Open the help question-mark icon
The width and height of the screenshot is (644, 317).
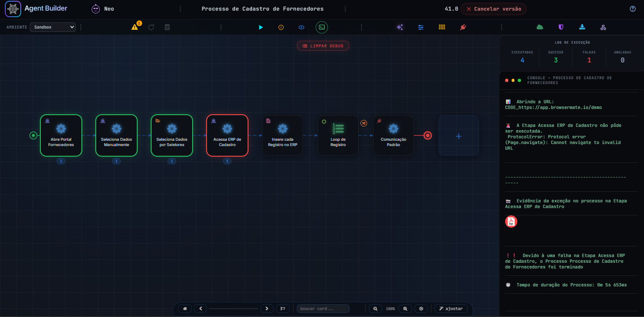(633, 9)
